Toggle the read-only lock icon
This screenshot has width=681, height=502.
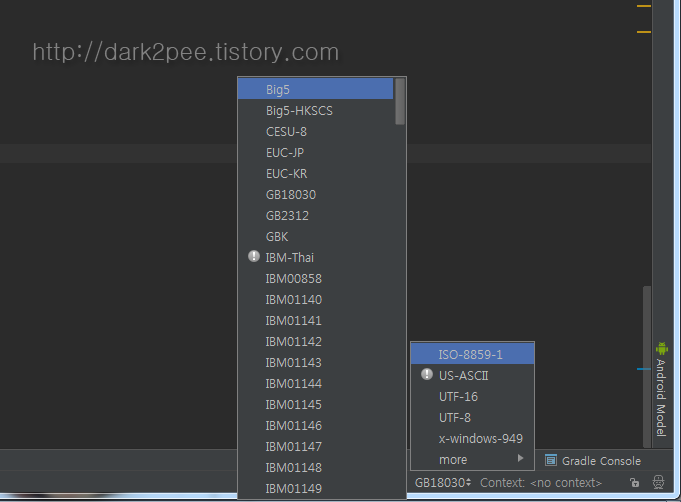click(x=635, y=482)
